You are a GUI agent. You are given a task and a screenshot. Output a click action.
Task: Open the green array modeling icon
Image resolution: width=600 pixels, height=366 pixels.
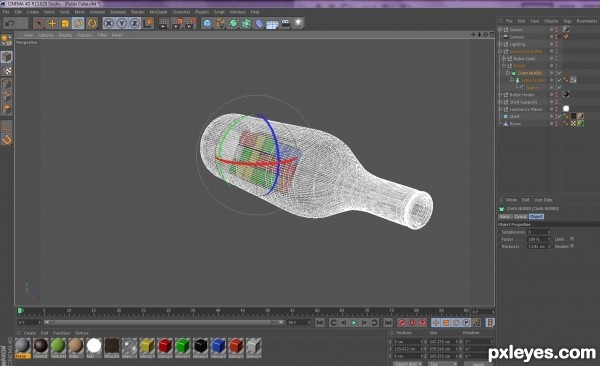tap(246, 24)
